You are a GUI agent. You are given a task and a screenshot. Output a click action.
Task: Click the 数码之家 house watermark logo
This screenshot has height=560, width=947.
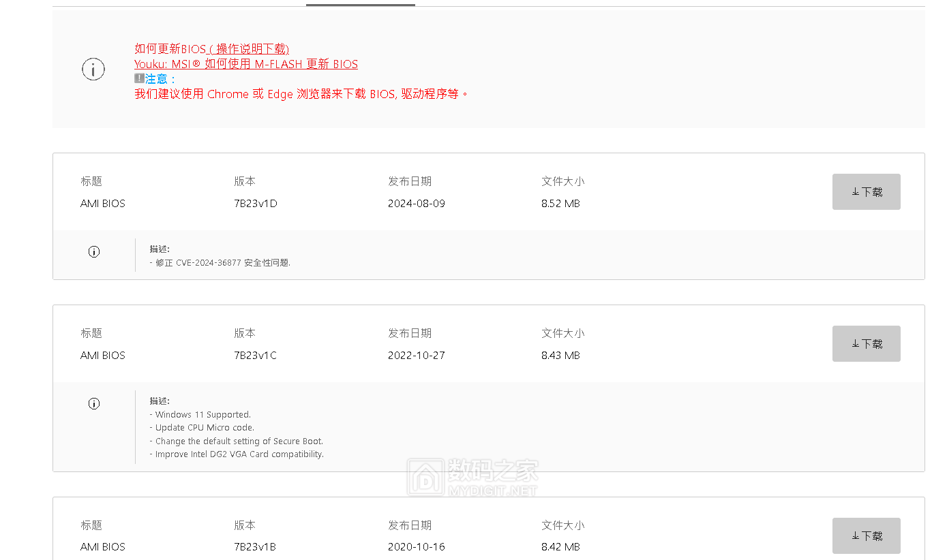(425, 477)
